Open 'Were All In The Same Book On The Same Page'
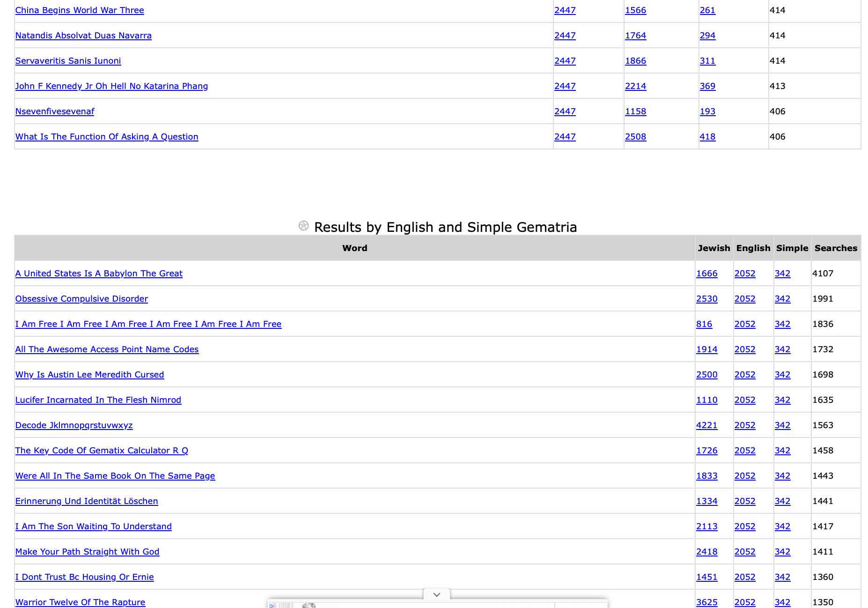Screen dimensions: 868x608 115,476
